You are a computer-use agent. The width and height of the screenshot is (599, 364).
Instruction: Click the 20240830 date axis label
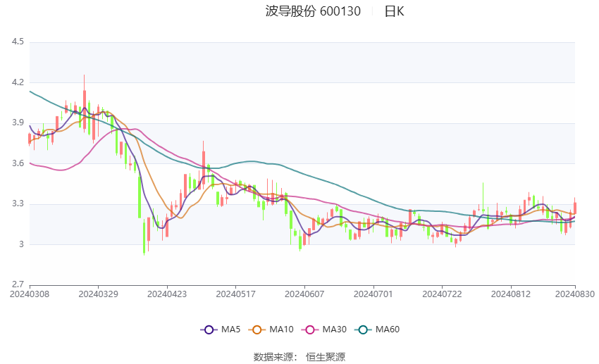[574, 293]
